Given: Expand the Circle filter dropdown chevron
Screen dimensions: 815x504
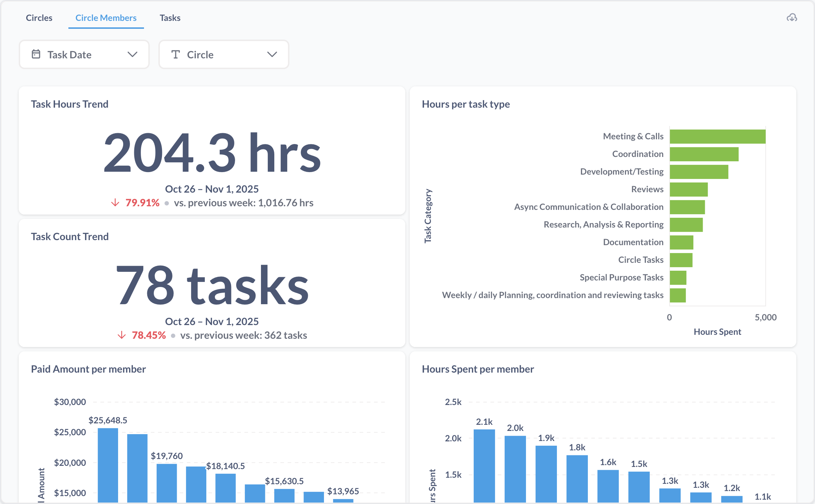Looking at the screenshot, I should click(272, 54).
